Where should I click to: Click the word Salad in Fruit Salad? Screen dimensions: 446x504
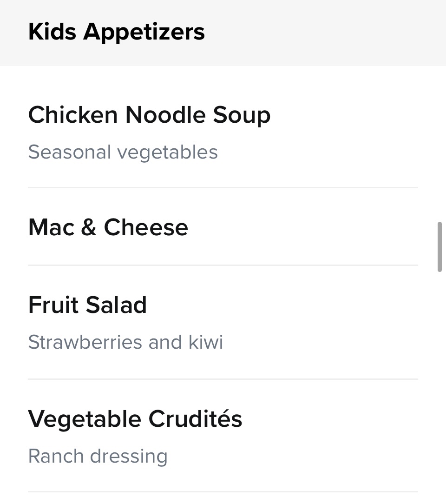point(116,305)
